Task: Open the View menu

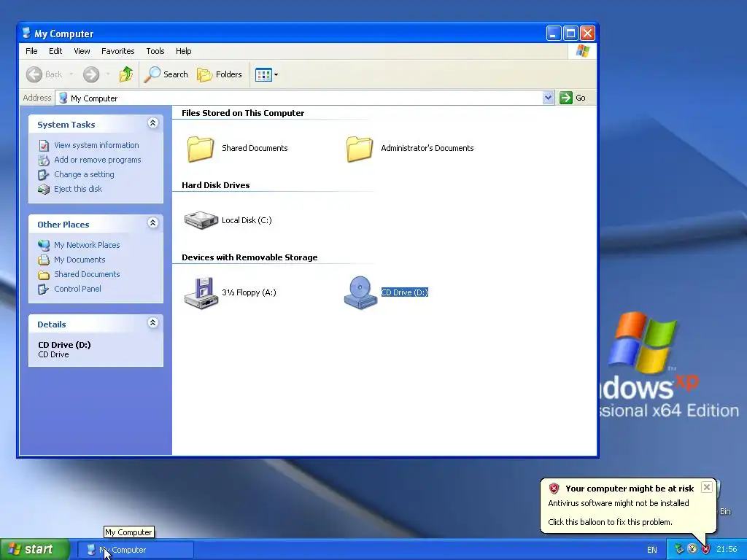Action: (x=82, y=51)
